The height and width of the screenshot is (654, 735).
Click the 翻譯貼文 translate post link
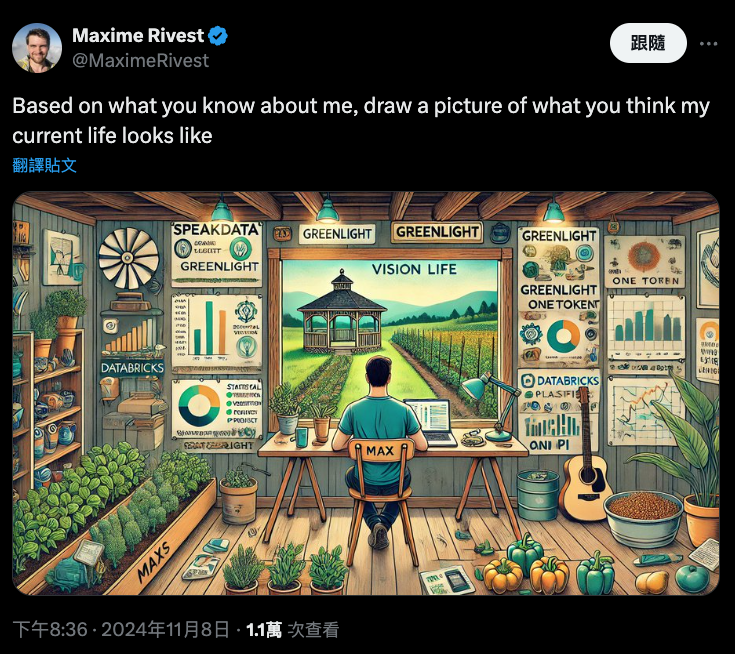click(44, 165)
